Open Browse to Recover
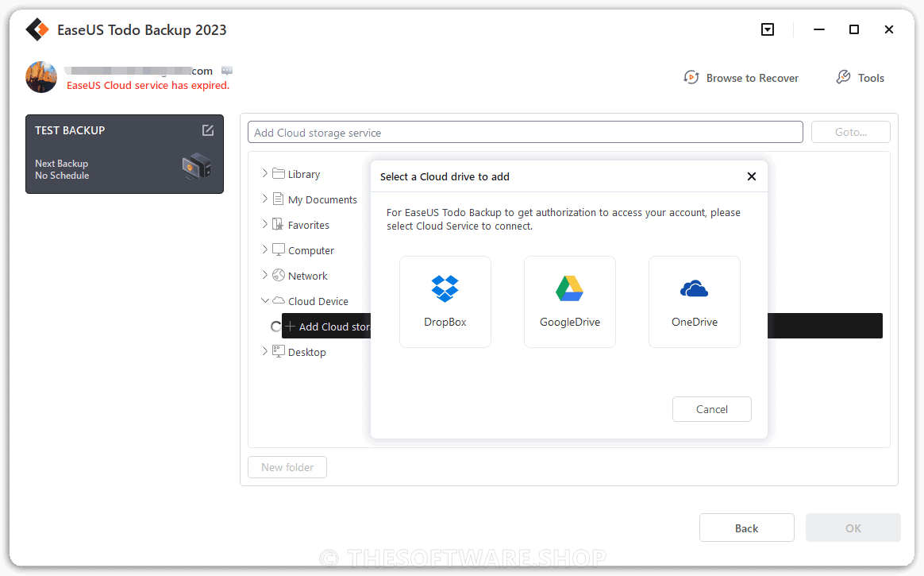This screenshot has height=576, width=924. pos(752,78)
